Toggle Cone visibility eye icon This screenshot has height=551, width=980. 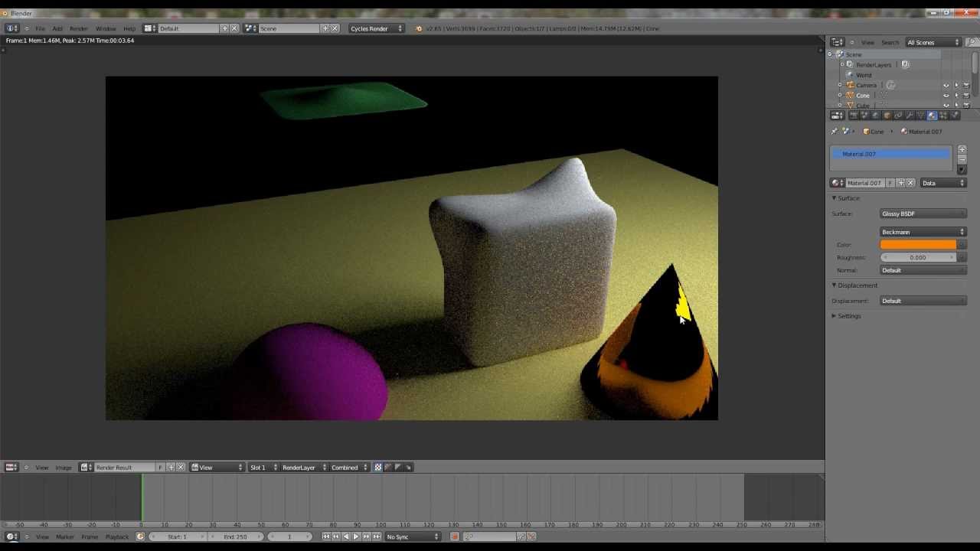tap(946, 96)
